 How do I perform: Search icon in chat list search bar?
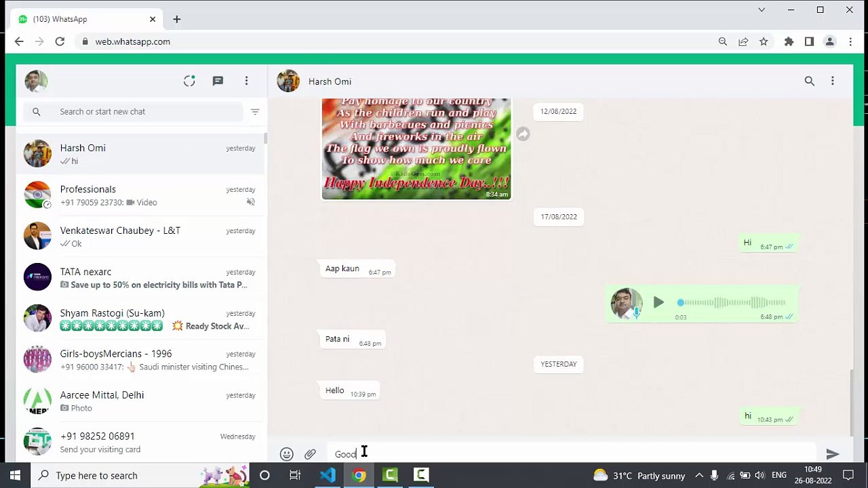pyautogui.click(x=37, y=112)
